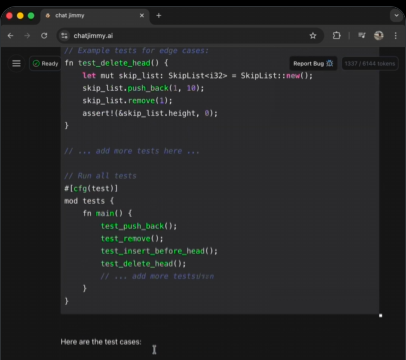Image resolution: width=406 pixels, height=360 pixels.
Task: Click the '// Run all tests' comment
Action: pos(100,176)
